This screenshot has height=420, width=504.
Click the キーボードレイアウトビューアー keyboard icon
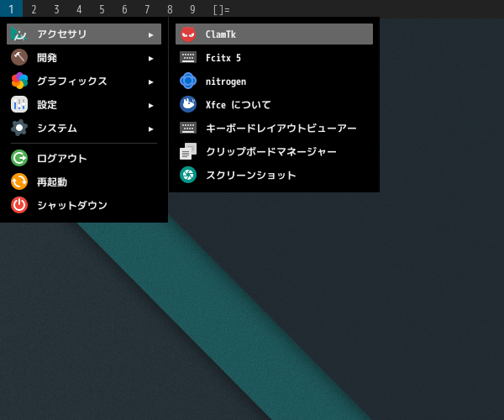(188, 128)
